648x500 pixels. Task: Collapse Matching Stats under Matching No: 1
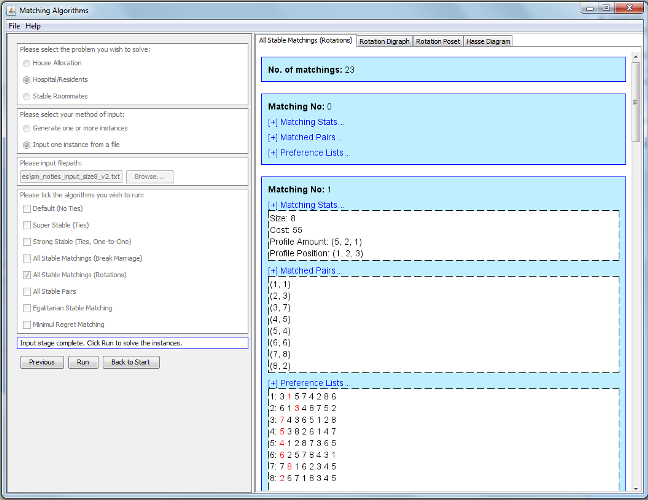click(304, 205)
